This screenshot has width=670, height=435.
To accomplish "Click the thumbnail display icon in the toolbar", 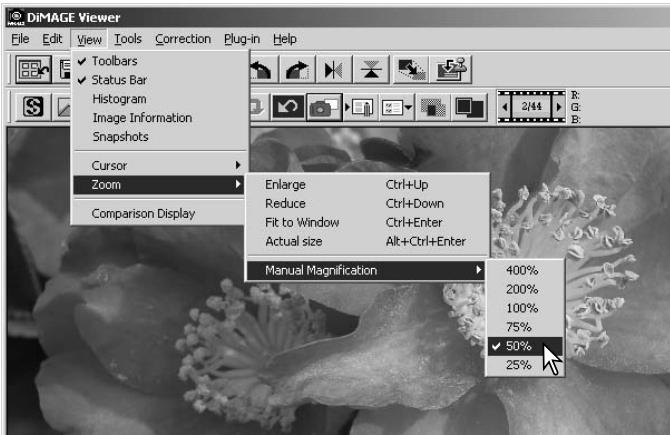I will (34, 69).
